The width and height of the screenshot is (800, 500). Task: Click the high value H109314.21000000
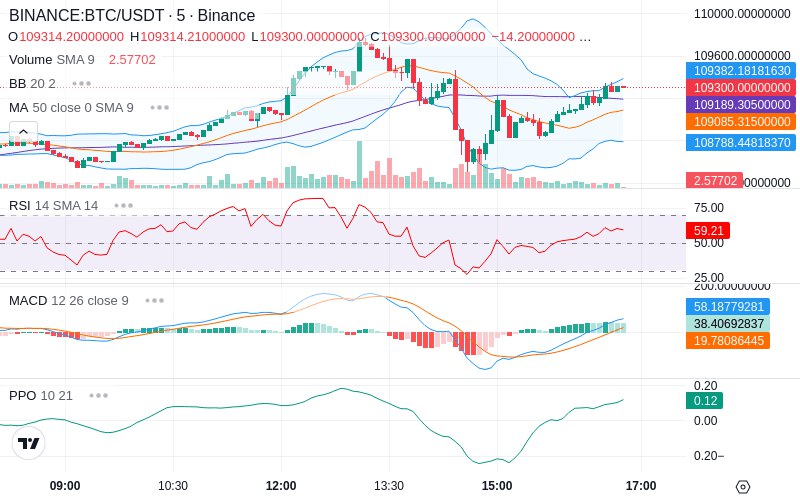pyautogui.click(x=187, y=37)
